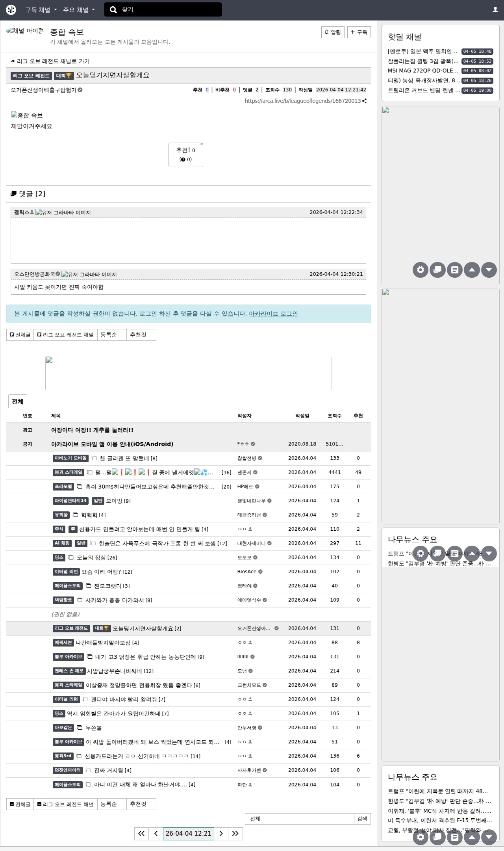Click the image icon in the 오늘의 점심 row
Image resolution: width=504 pixels, height=851 pixels.
click(71, 557)
